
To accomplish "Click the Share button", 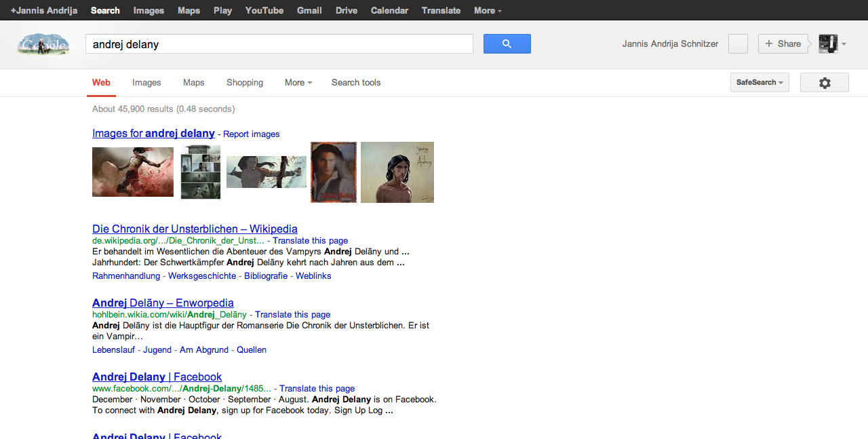I will (x=783, y=44).
